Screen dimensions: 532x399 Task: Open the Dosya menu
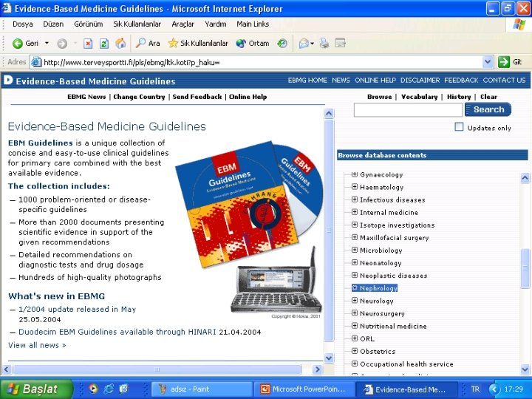23,24
